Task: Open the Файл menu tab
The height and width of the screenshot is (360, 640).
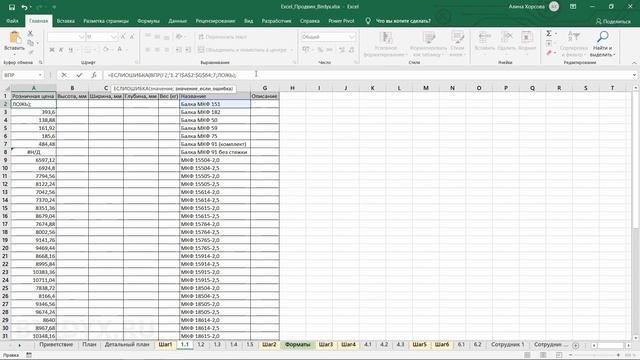Action: pyautogui.click(x=12, y=21)
